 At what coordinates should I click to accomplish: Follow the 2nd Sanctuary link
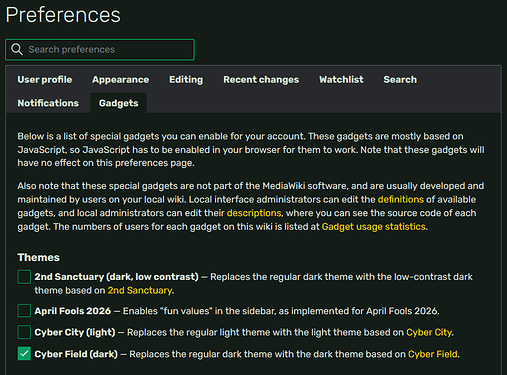140,290
